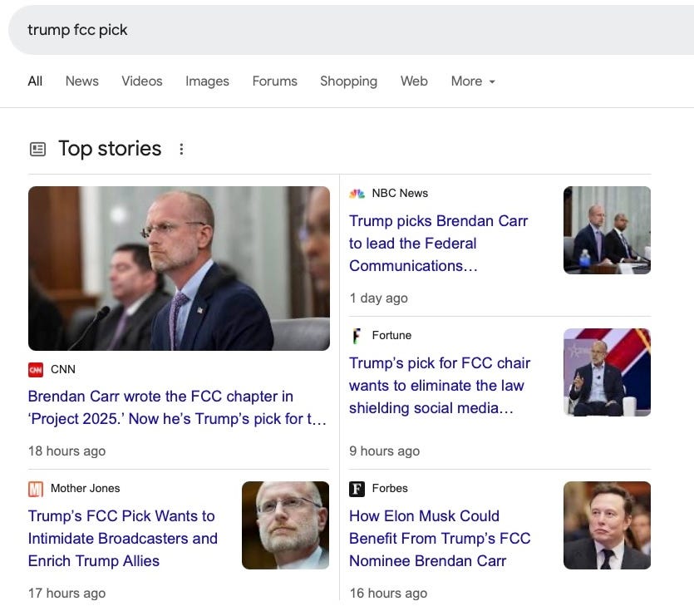Switch to the News tab
This screenshot has width=694, height=616.
[82, 81]
